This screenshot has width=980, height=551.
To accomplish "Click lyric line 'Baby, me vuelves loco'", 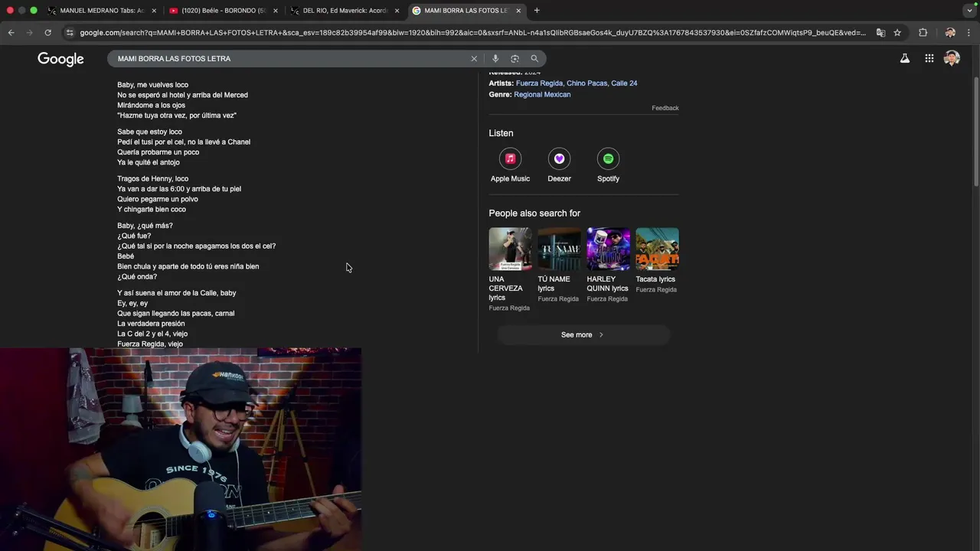I will coord(152,85).
